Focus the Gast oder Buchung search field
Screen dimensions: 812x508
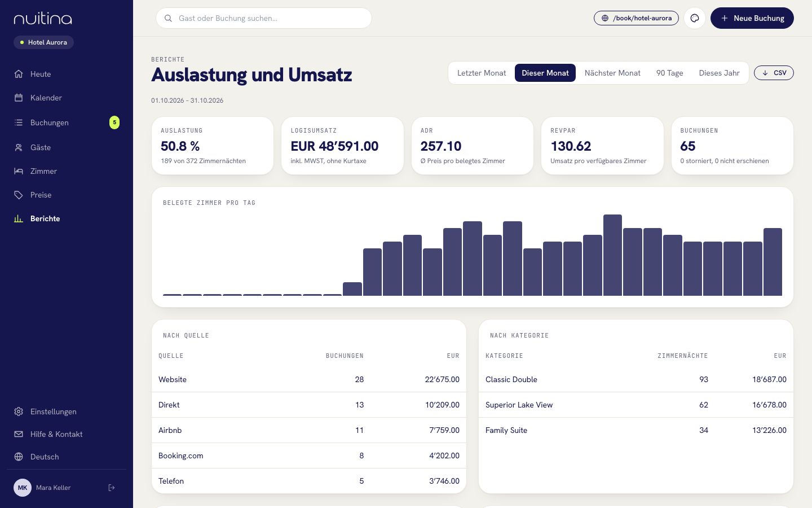(264, 18)
